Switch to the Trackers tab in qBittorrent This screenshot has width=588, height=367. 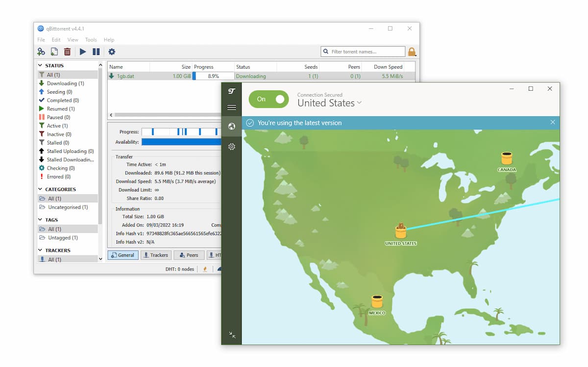(x=156, y=255)
